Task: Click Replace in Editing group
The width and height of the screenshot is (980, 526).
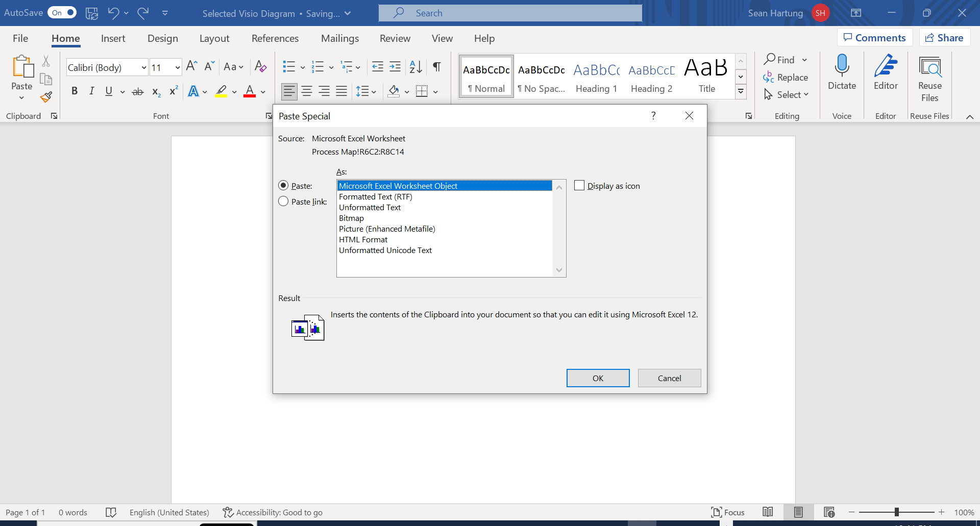Action: (786, 77)
